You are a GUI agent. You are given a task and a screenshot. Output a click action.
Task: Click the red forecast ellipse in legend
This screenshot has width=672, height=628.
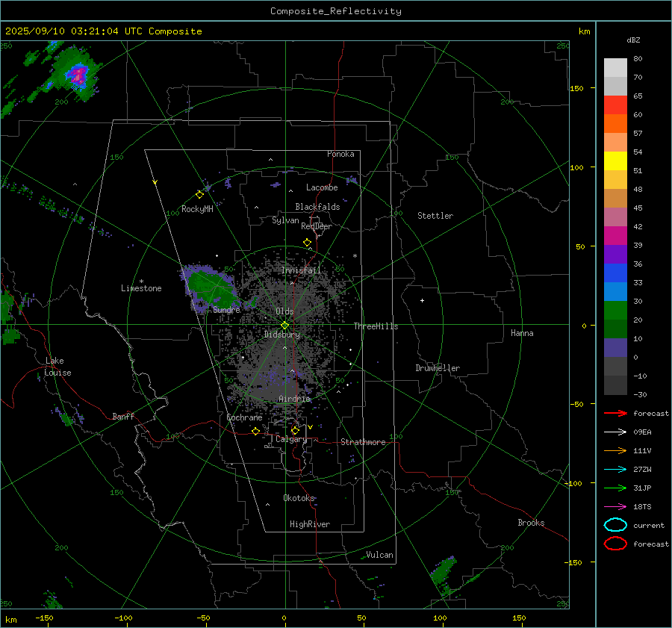pyautogui.click(x=615, y=544)
